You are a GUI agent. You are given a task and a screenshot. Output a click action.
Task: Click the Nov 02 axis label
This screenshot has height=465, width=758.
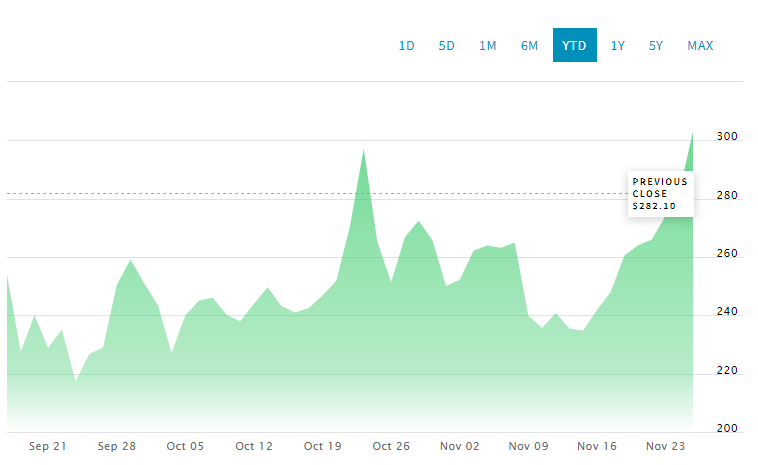point(460,446)
